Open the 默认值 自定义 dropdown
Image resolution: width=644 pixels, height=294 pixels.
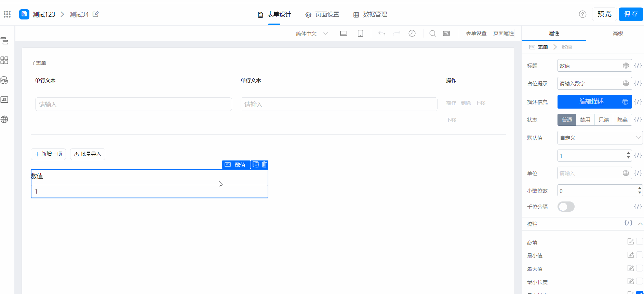point(600,138)
